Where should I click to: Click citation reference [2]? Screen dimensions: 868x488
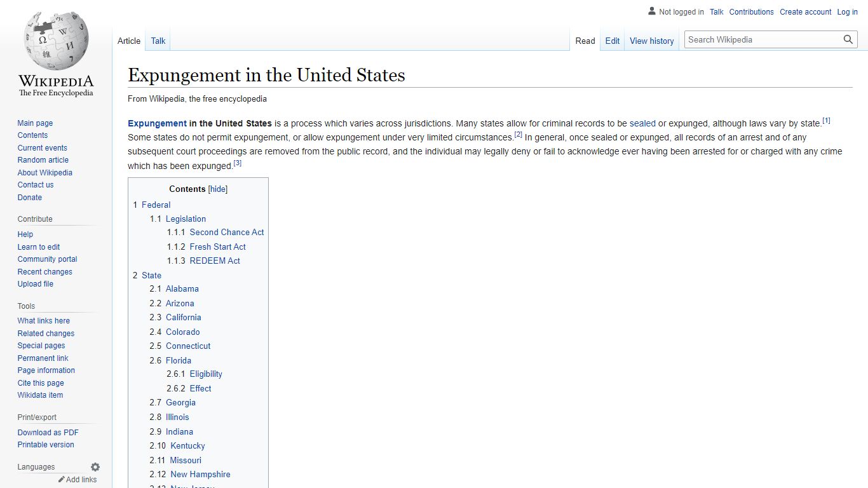(518, 135)
